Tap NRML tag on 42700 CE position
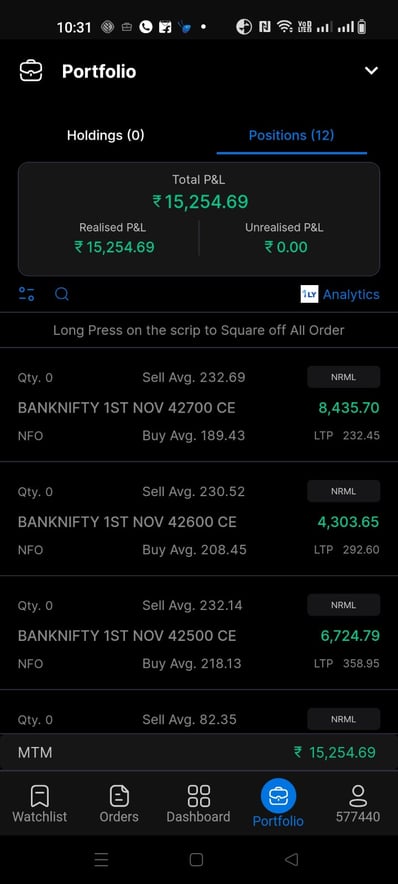398x884 pixels. click(343, 377)
